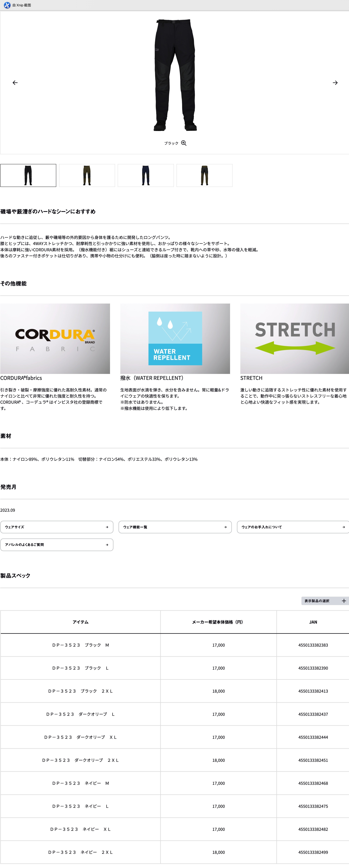The image size is (349, 868).
Task: Select the navy pants thumbnail
Action: click(146, 175)
